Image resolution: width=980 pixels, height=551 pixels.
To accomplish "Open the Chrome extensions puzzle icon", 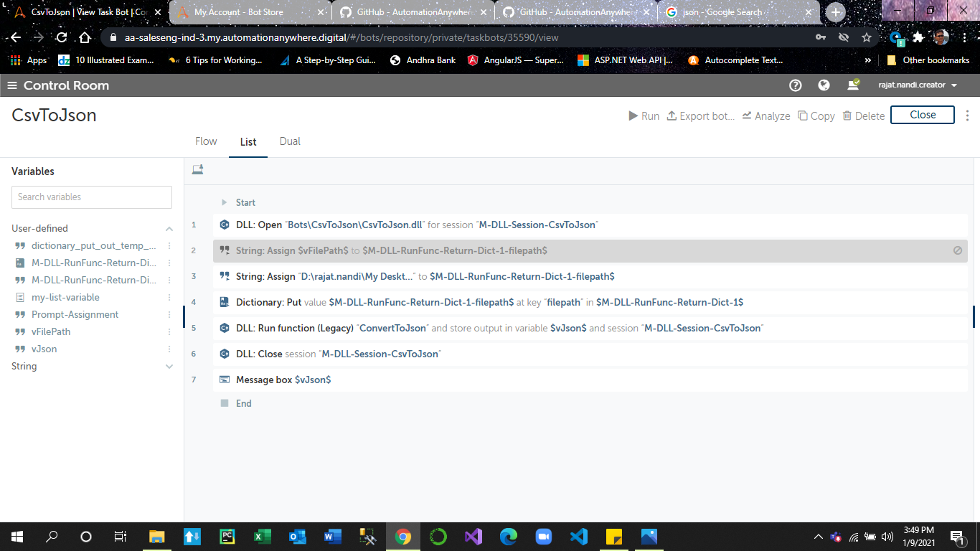I will point(918,37).
